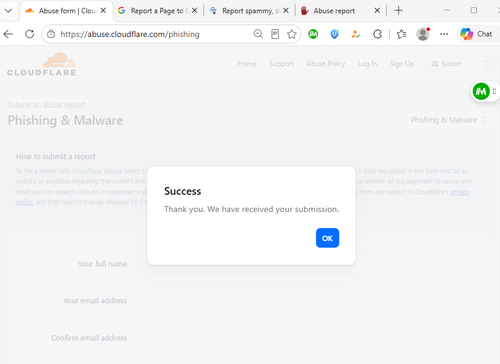
Task: Click the drag handle dots beside IM badge
Action: pyautogui.click(x=494, y=91)
